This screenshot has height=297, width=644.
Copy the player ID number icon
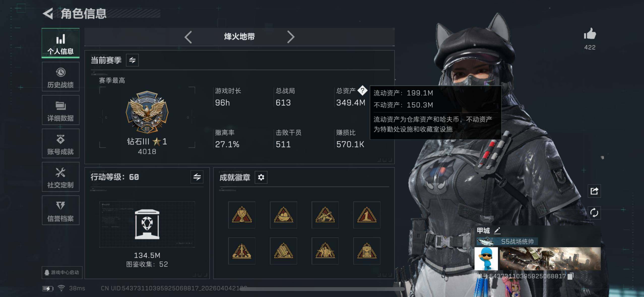pos(570,276)
